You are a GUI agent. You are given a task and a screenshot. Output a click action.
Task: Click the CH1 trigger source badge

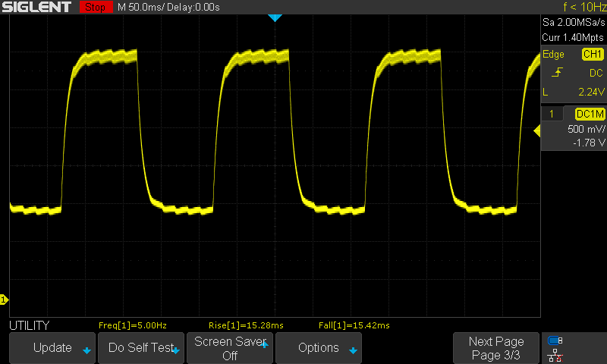tap(593, 54)
